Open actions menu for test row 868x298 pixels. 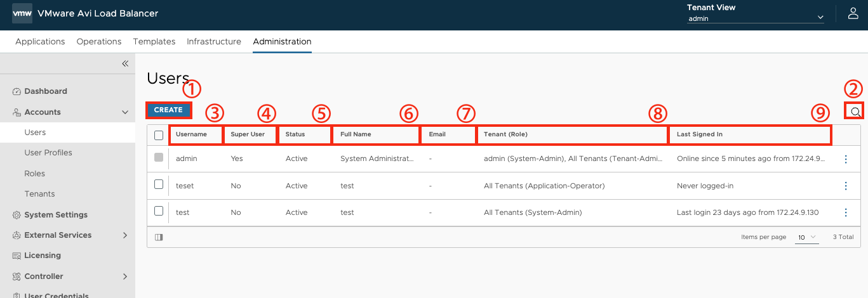846,212
